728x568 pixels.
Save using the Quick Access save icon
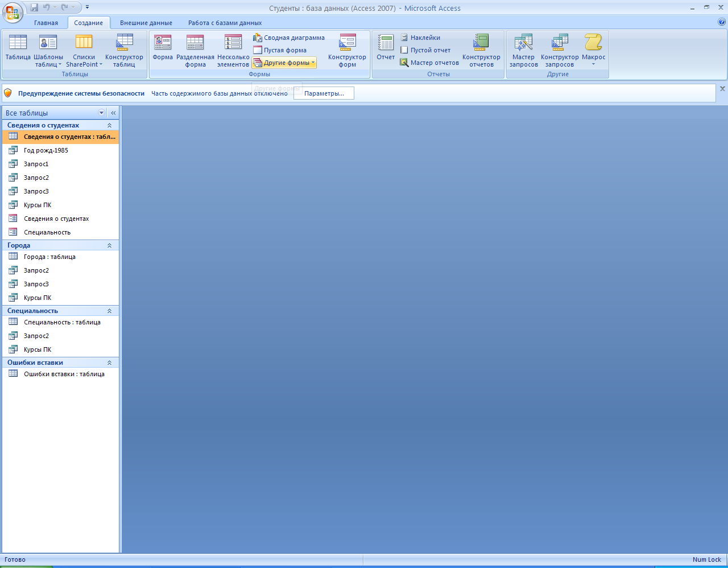pos(34,7)
